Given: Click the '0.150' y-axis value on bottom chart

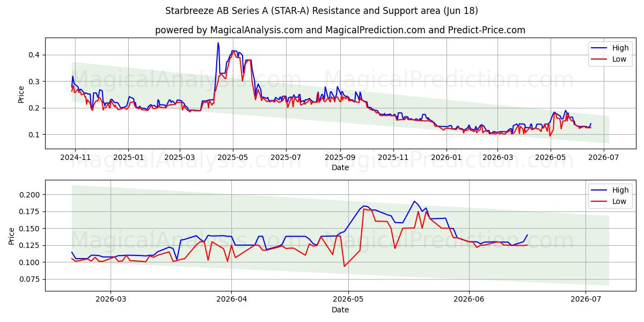Looking at the screenshot, I should tap(31, 229).
